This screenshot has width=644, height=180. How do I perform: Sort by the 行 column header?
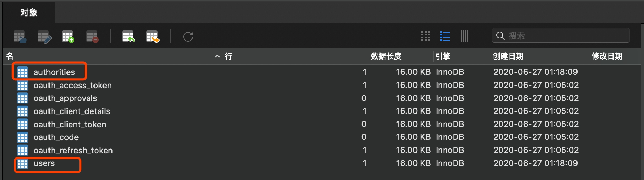click(229, 56)
